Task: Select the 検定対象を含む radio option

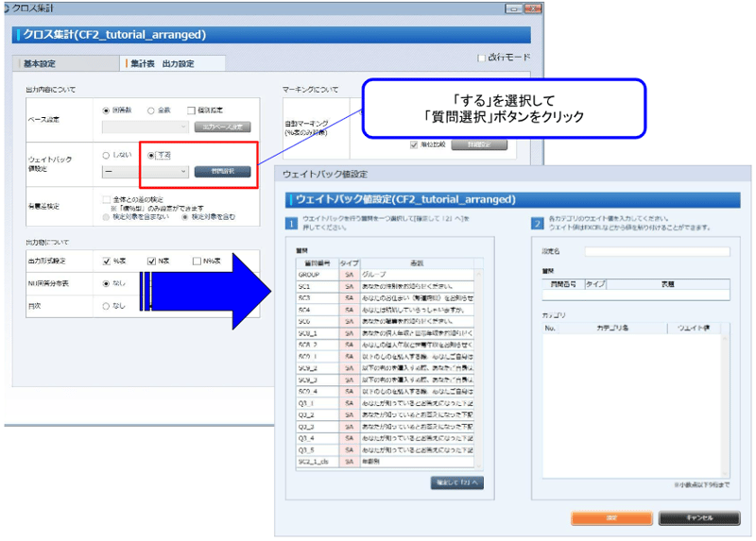Action: click(x=184, y=217)
